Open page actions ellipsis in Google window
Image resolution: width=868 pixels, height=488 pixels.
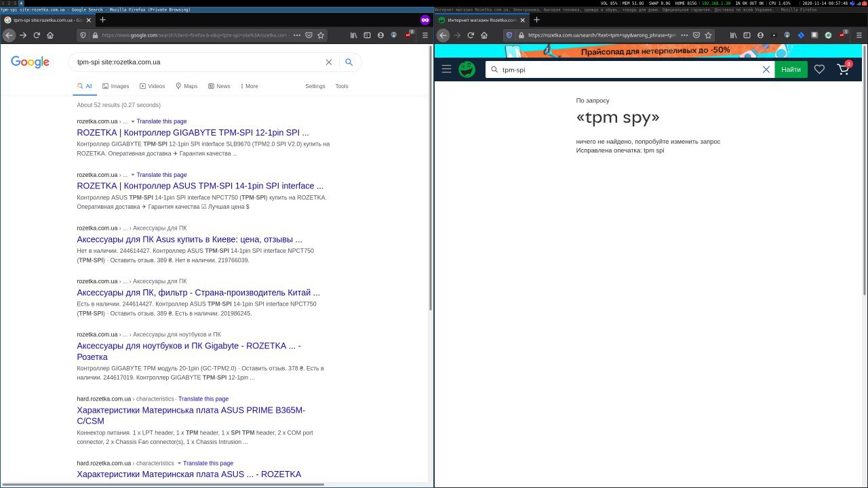297,35
